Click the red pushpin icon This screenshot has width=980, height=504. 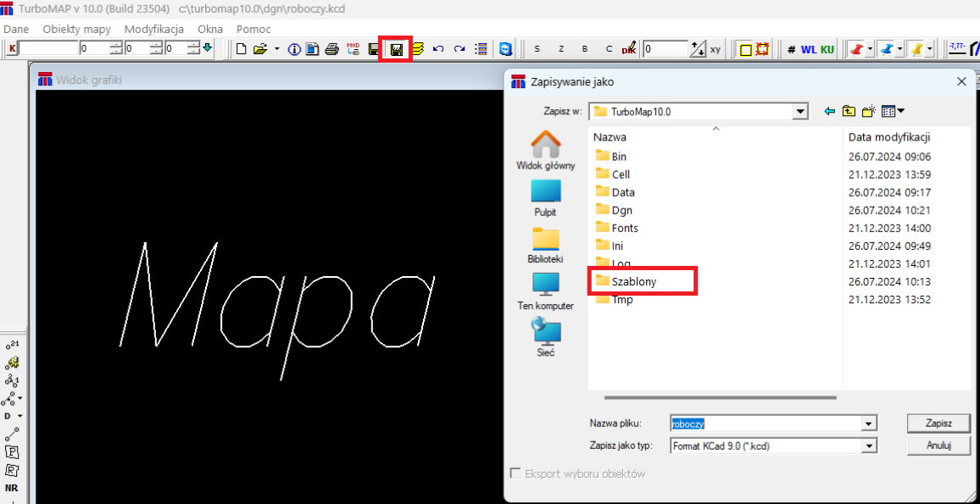click(x=855, y=49)
